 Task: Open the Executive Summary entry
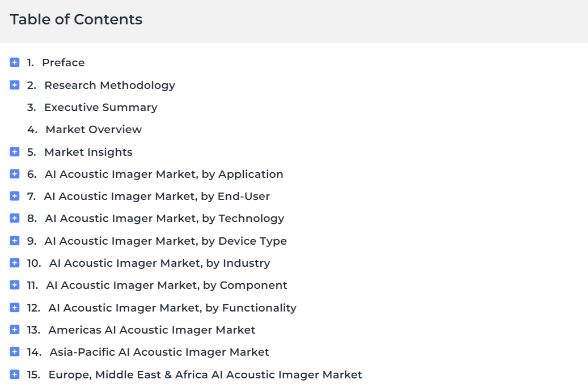[x=101, y=108]
